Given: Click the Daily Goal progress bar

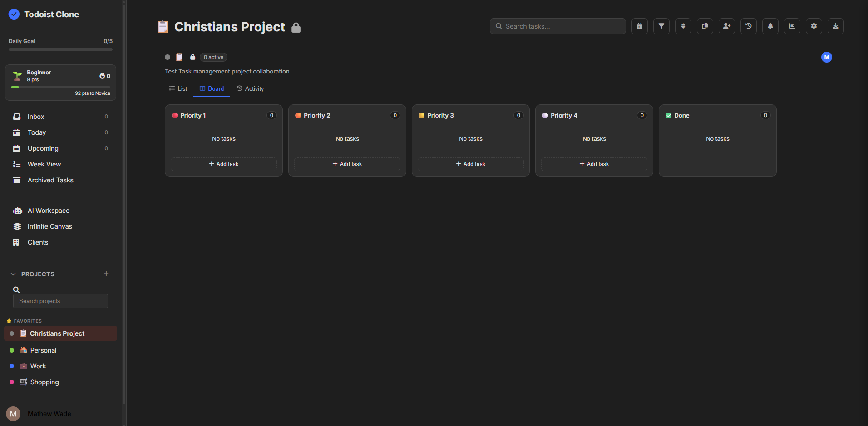Looking at the screenshot, I should pos(60,49).
